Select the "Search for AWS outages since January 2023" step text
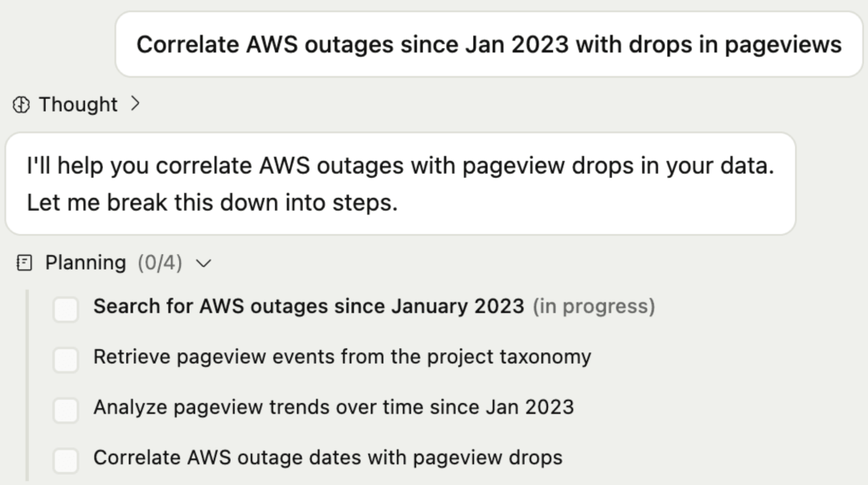868x485 pixels. [x=309, y=306]
